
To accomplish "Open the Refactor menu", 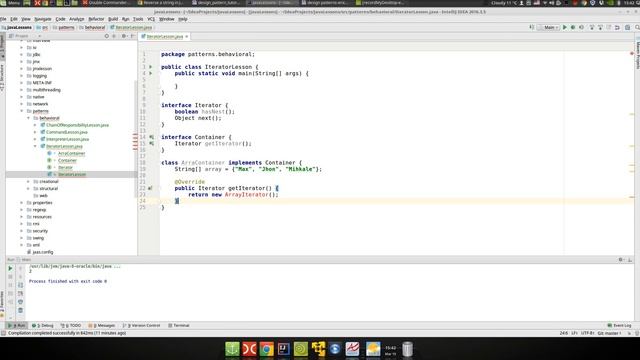I will tap(96, 19).
